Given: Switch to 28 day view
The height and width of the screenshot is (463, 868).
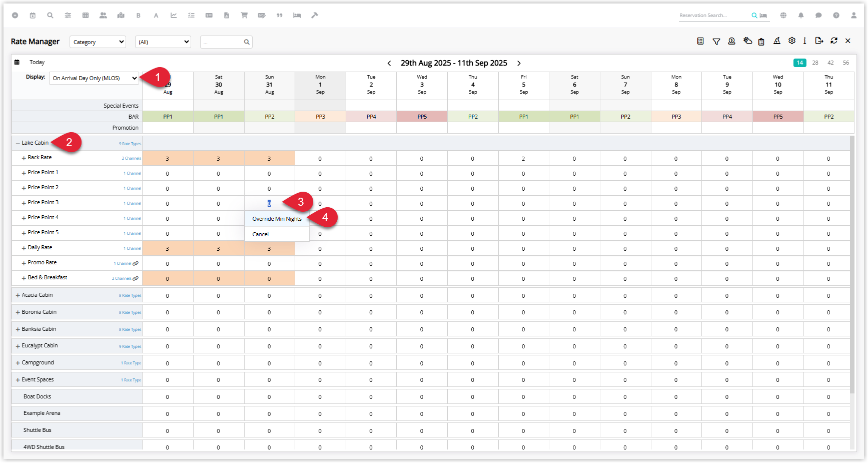Looking at the screenshot, I should [815, 63].
